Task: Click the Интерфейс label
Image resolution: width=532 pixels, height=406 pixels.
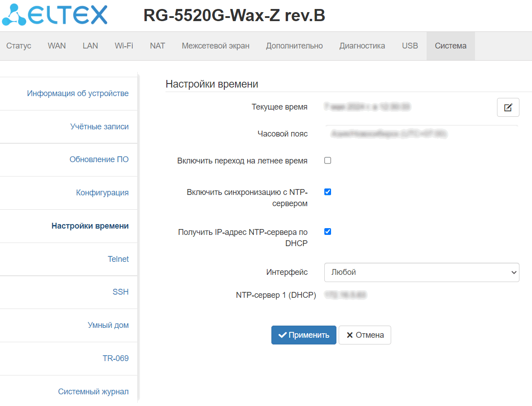Action: (x=287, y=272)
